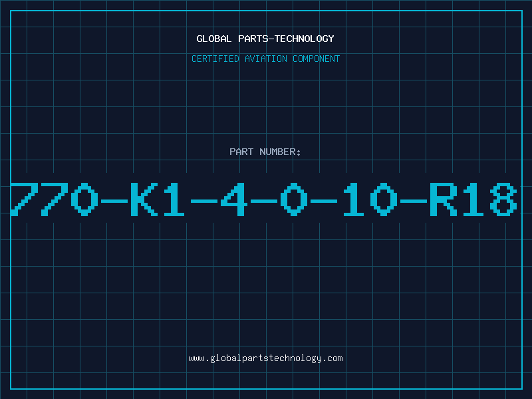The image size is (532, 399).
Task: Click the PART NUMBER: label
Action: click(x=265, y=152)
